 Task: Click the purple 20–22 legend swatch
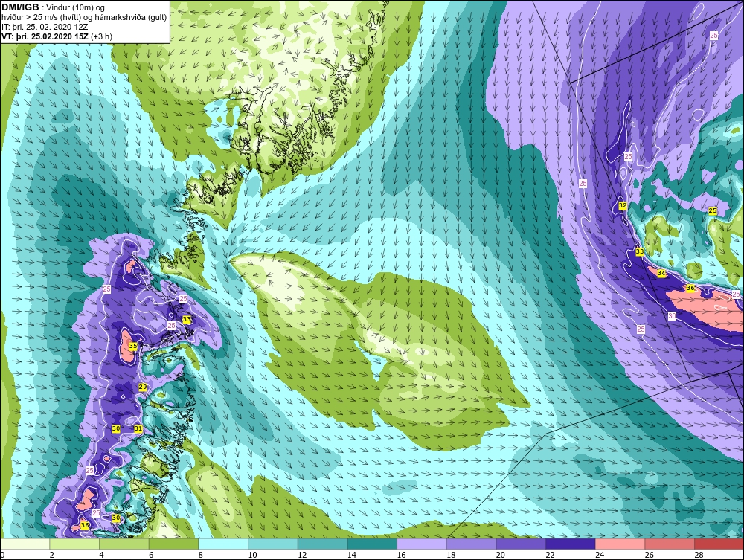[x=521, y=544]
